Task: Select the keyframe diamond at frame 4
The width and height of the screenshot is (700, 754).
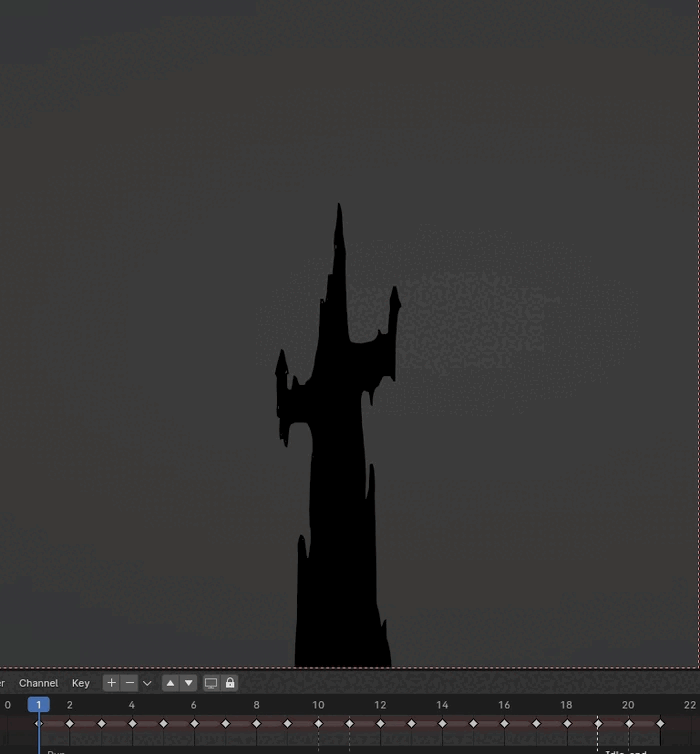Action: coord(132,723)
